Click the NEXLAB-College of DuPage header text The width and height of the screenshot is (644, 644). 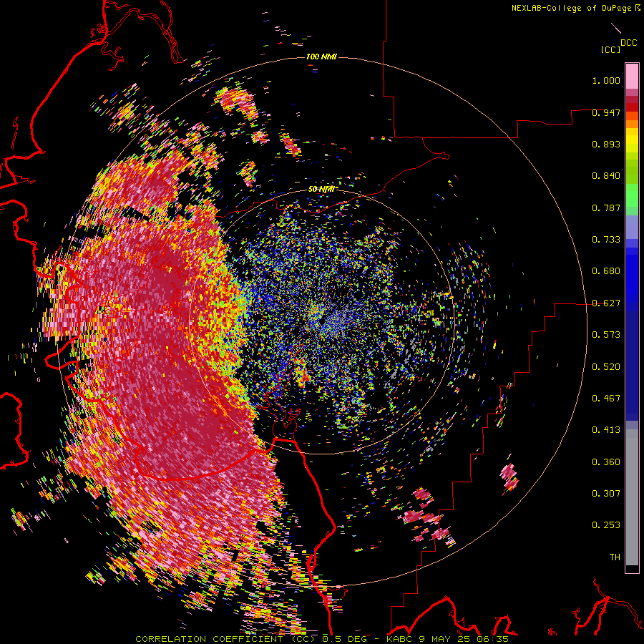click(x=571, y=8)
